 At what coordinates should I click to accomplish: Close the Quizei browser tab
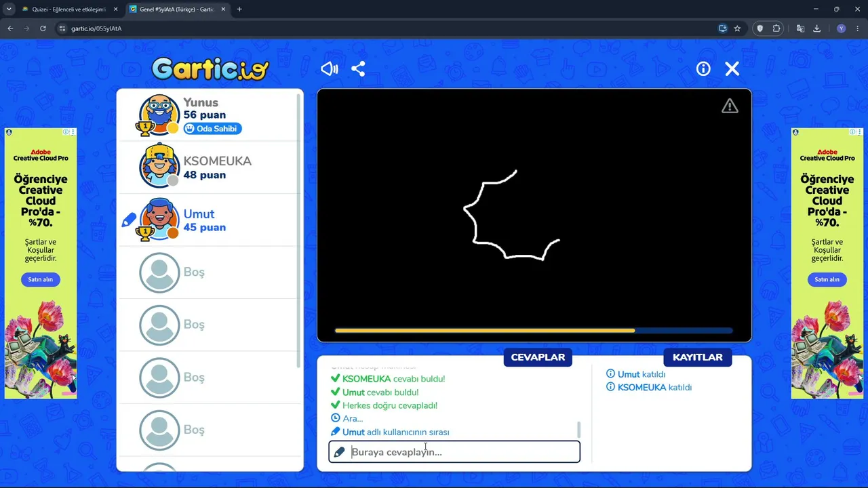[115, 9]
